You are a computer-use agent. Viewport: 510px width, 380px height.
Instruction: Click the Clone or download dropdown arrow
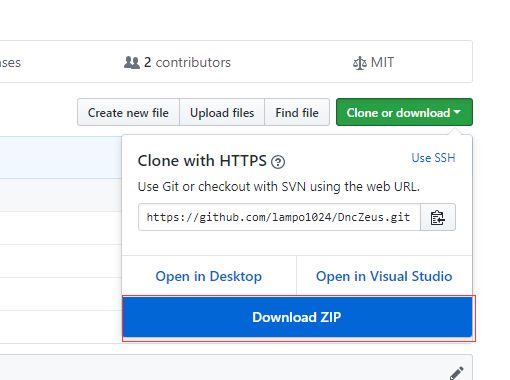tap(457, 112)
